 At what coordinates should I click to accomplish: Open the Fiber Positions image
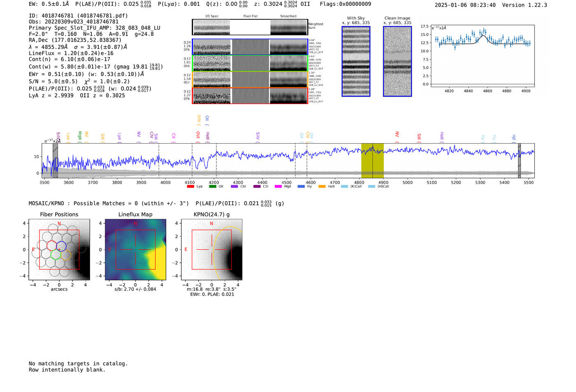(59, 250)
